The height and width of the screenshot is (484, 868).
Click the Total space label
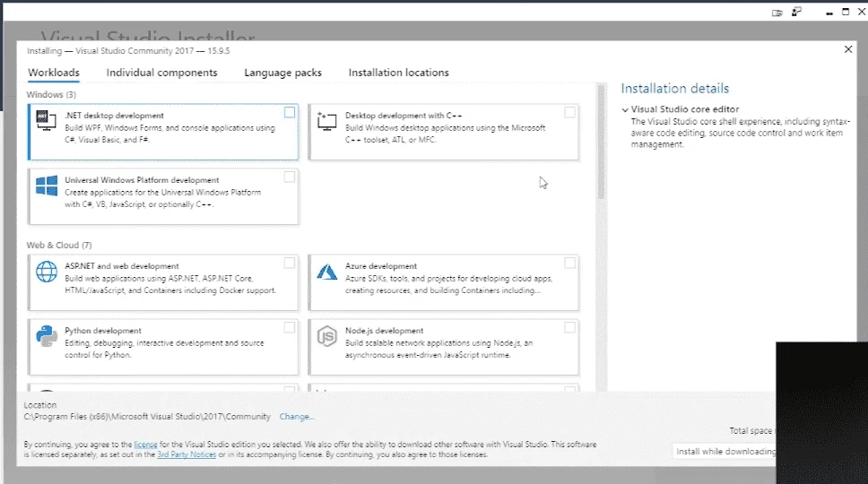751,430
